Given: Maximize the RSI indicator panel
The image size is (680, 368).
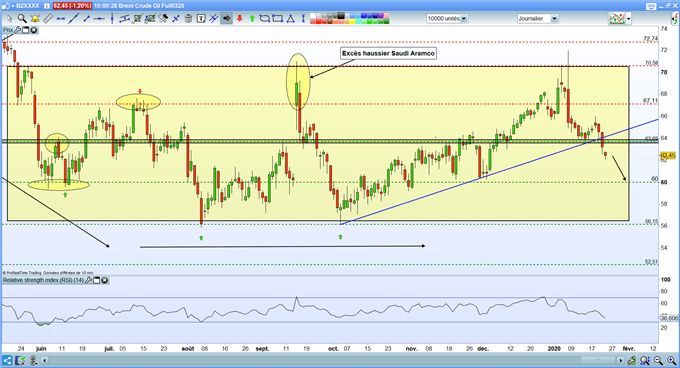Looking at the screenshot, I should click(97, 280).
